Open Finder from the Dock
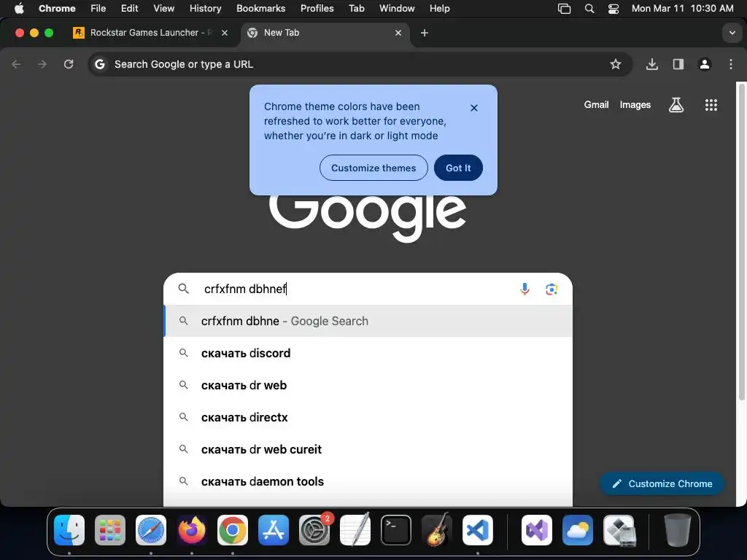The height and width of the screenshot is (560, 747). (x=69, y=530)
